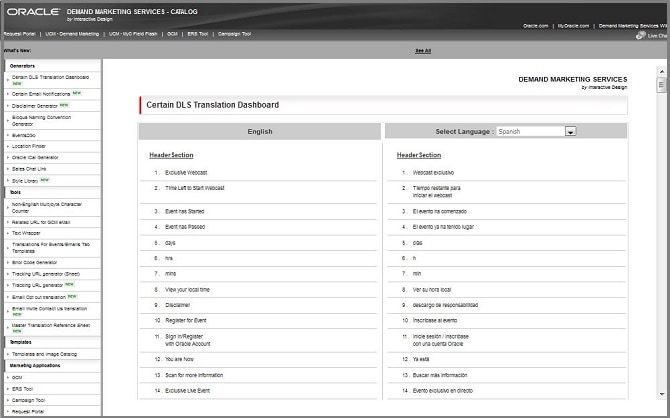Open Related URL for GCM eMail in the sidebar
The height and width of the screenshot is (418, 670).
[x=41, y=222]
